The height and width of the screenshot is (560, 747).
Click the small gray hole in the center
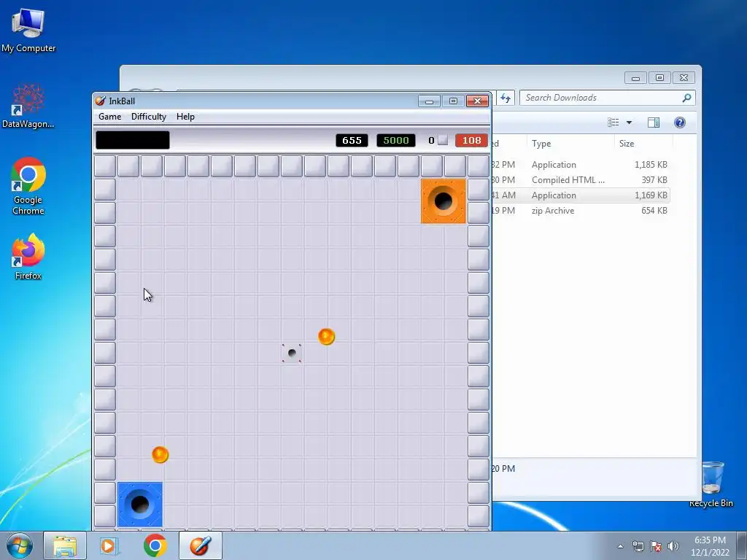click(292, 353)
